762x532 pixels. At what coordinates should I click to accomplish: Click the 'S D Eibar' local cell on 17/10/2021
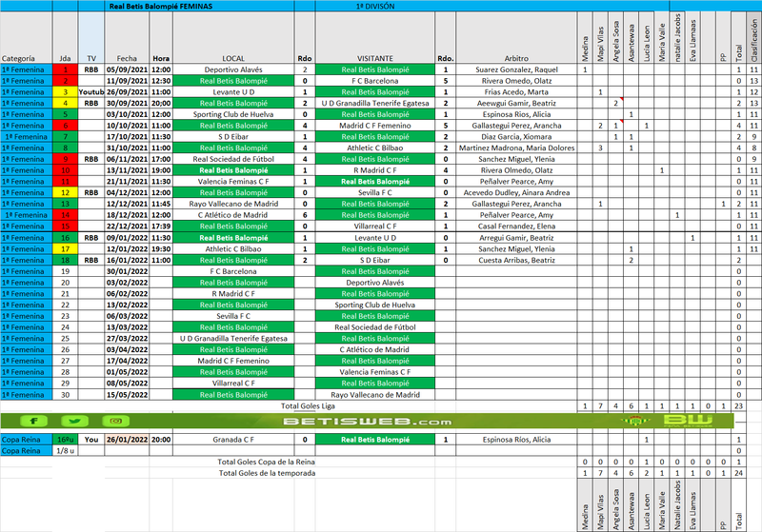233,136
